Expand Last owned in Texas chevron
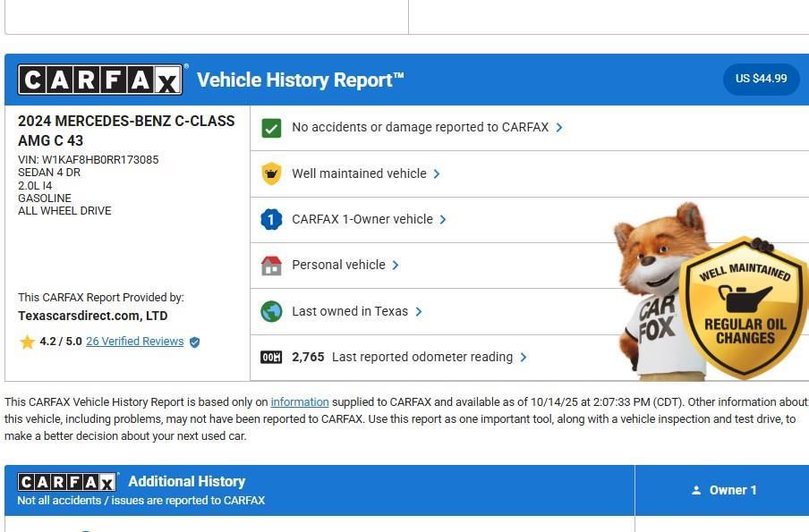This screenshot has width=809, height=532. pyautogui.click(x=419, y=311)
